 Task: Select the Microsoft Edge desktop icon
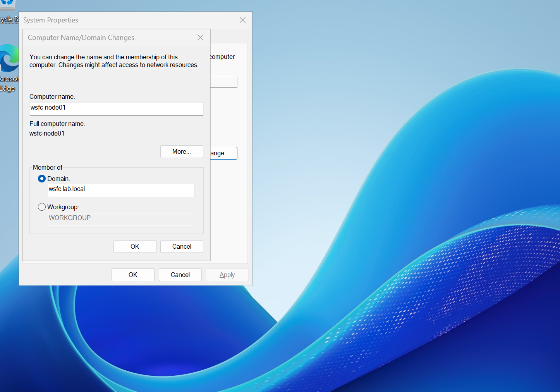click(9, 68)
